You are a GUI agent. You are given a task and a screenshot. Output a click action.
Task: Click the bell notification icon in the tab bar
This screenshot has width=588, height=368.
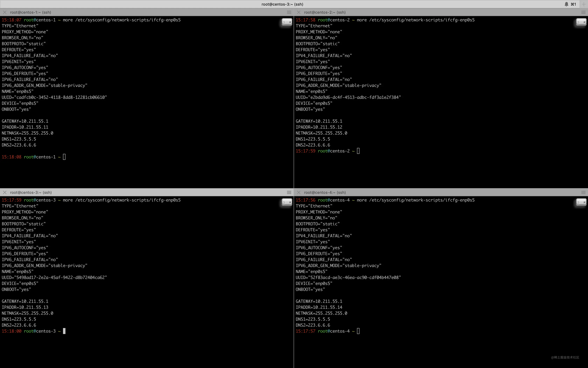[566, 4]
